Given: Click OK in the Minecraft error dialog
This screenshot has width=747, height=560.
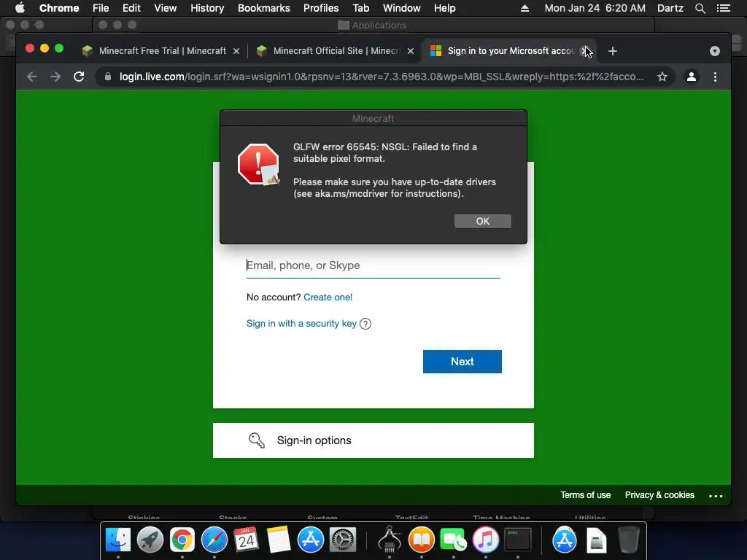Looking at the screenshot, I should pos(483,221).
